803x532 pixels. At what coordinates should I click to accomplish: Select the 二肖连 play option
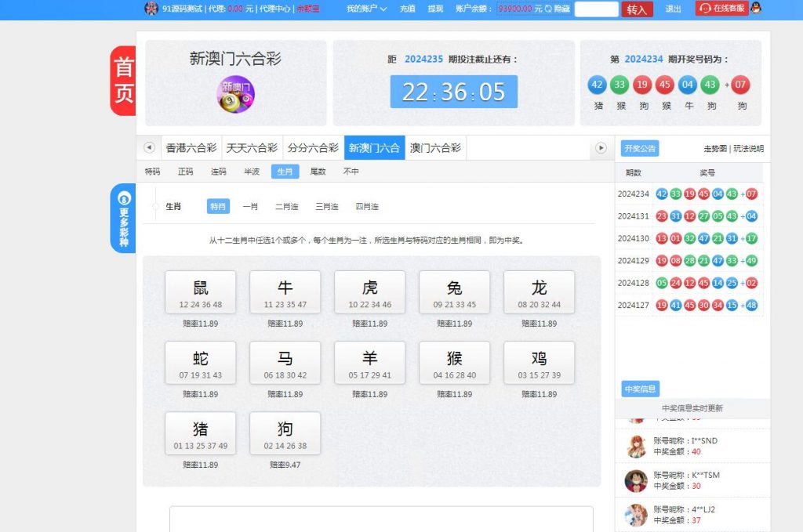pos(286,206)
